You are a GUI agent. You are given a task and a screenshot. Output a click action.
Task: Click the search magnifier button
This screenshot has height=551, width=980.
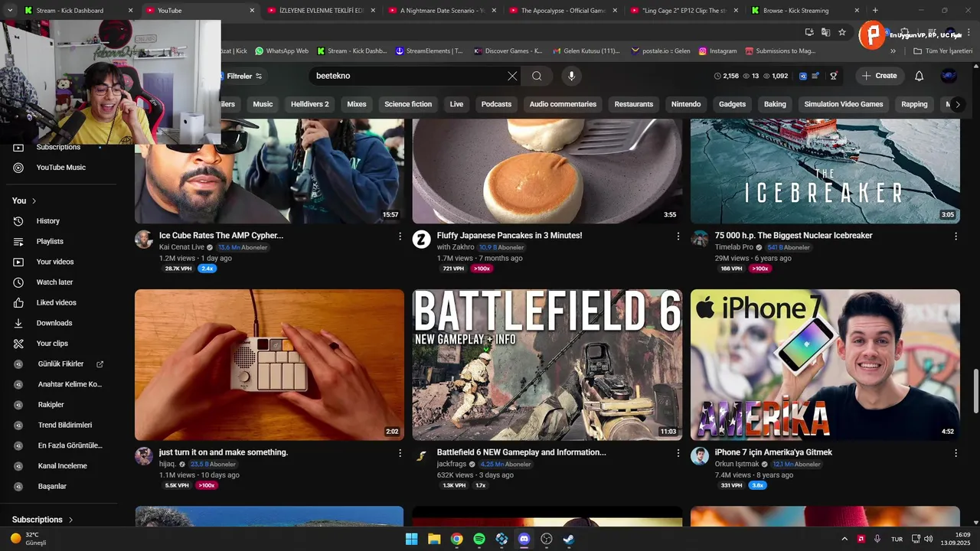(537, 76)
